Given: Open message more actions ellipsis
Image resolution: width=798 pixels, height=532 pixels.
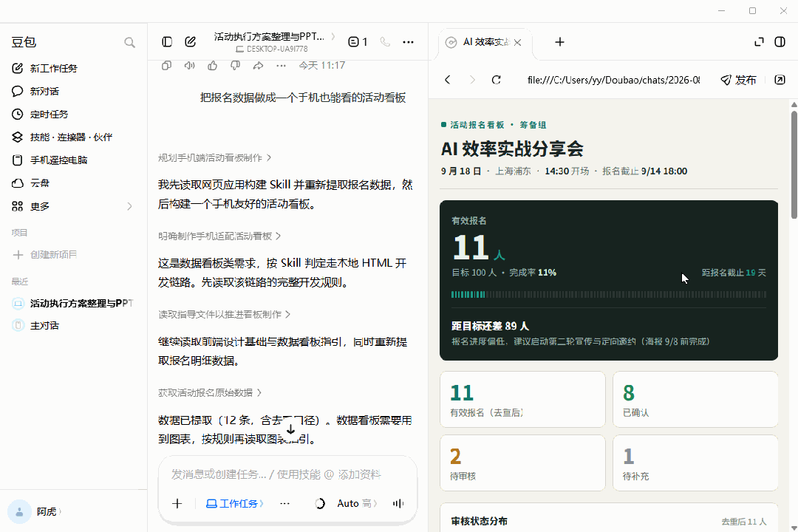Looking at the screenshot, I should [281, 65].
